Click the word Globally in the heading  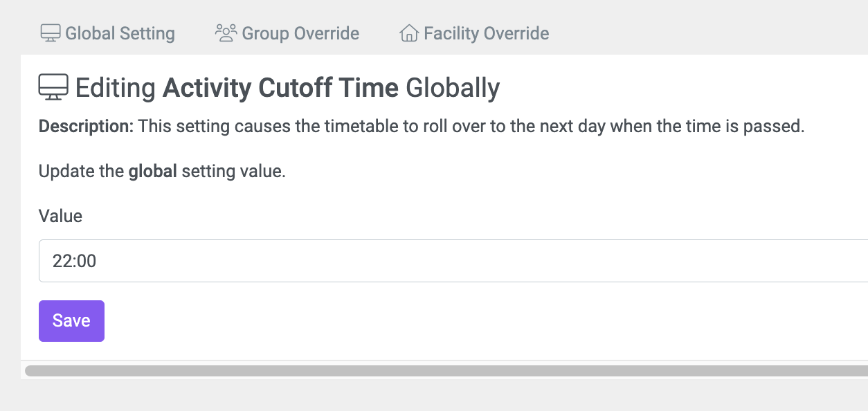pos(453,89)
